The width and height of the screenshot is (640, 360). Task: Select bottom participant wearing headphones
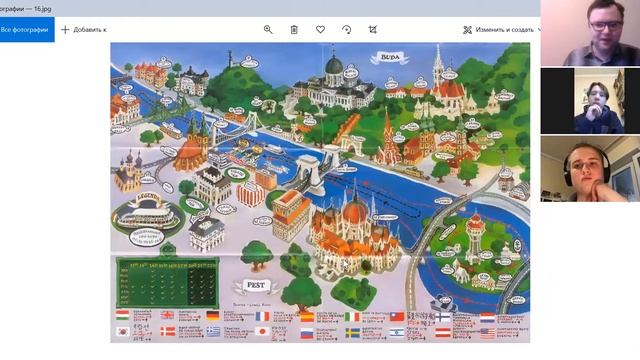[590, 169]
